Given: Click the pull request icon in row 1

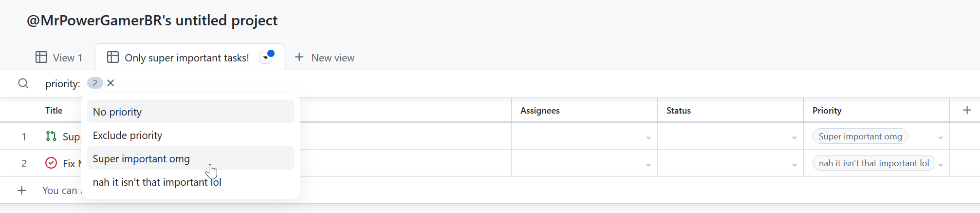Looking at the screenshot, I should click(x=51, y=136).
